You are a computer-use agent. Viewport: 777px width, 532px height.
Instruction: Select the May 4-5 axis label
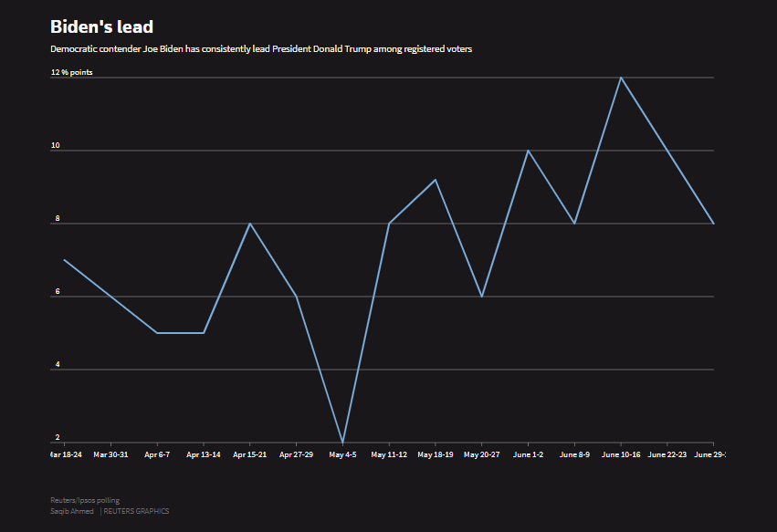(343, 454)
